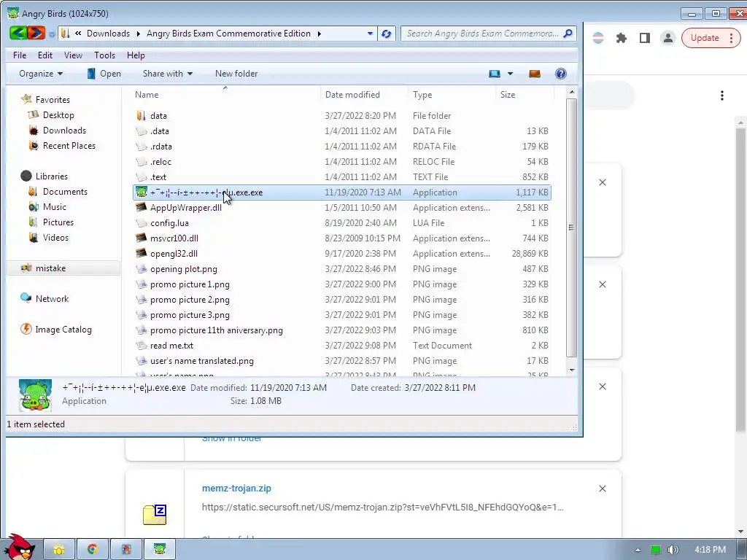The image size is (747, 560).
Task: Click the file list scrollbar down arrow
Action: click(x=572, y=370)
